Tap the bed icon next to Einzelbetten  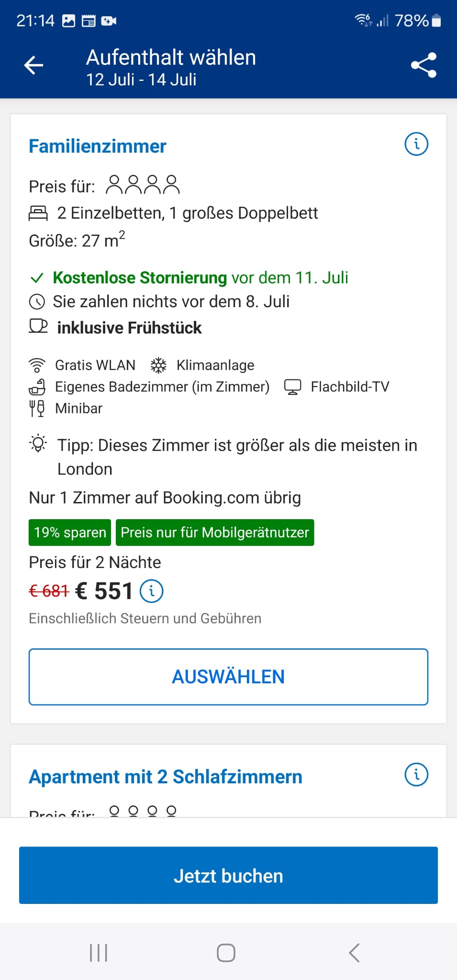(38, 213)
